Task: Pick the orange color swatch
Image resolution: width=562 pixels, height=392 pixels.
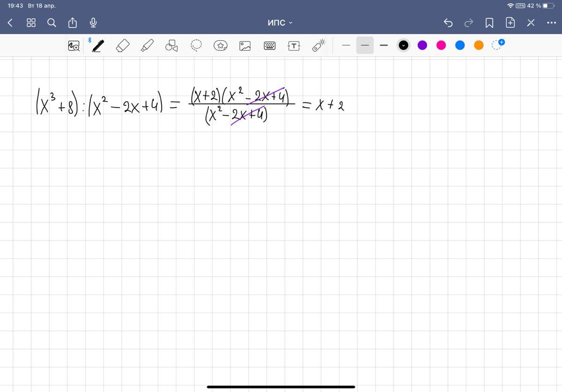Action: (479, 45)
